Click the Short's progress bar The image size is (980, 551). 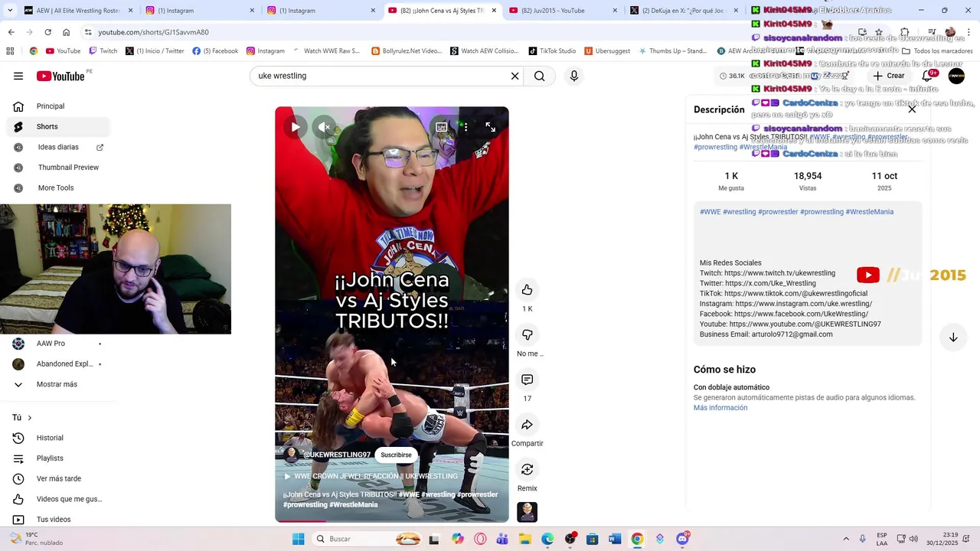(x=392, y=521)
